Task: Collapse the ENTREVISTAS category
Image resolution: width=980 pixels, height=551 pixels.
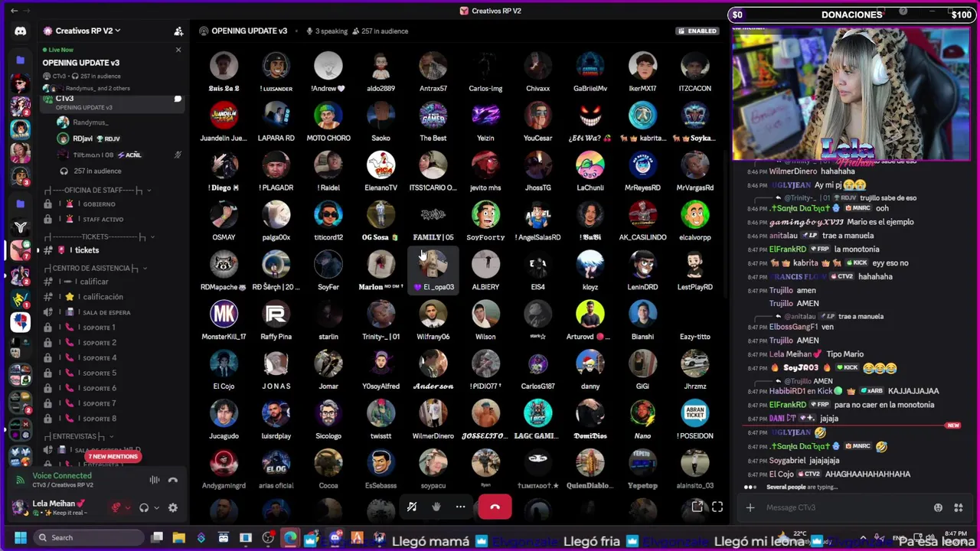Action: coord(79,436)
